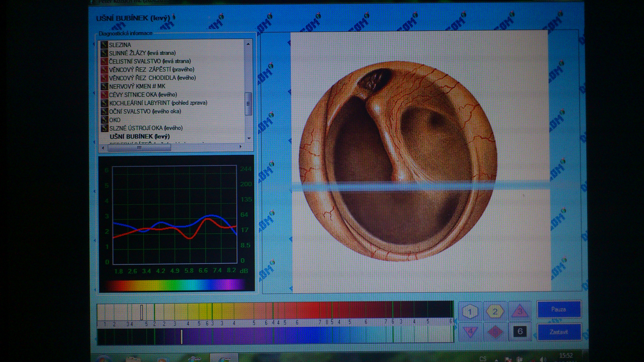
Task: Click the red S icon beside VĚNCOVÝ ŘEZ CHODIDLA
Action: point(104,78)
